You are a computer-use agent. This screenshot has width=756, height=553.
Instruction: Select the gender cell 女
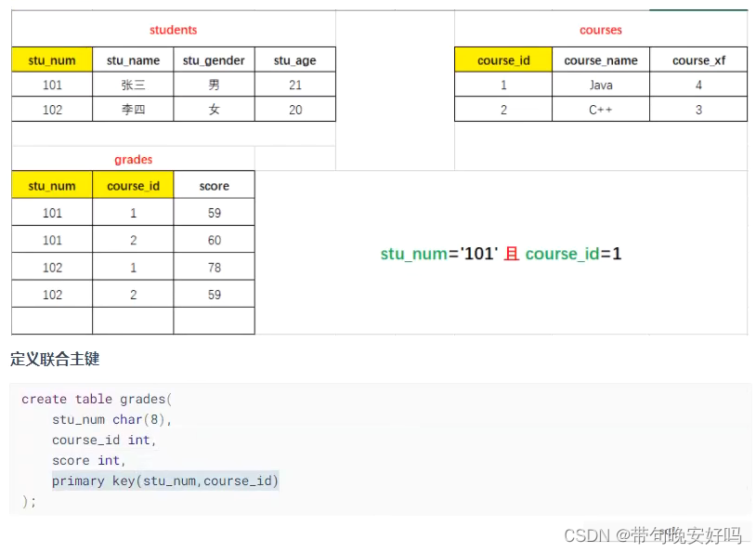214,110
